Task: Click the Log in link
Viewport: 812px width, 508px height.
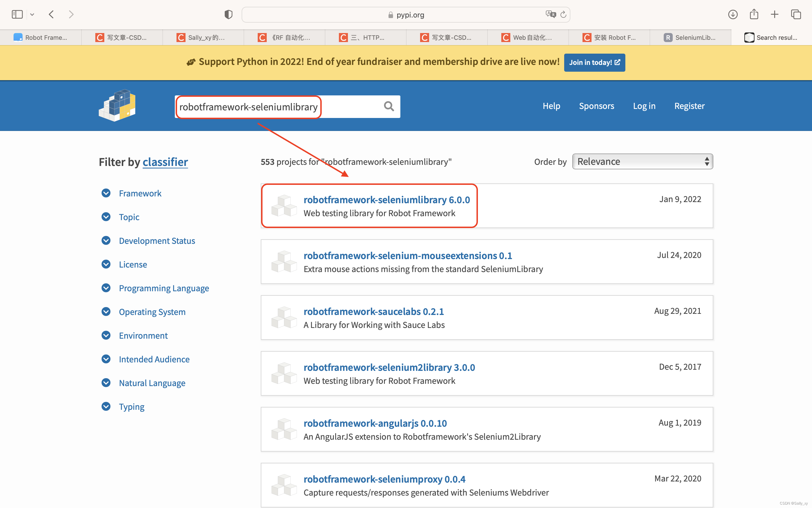Action: 644,106
